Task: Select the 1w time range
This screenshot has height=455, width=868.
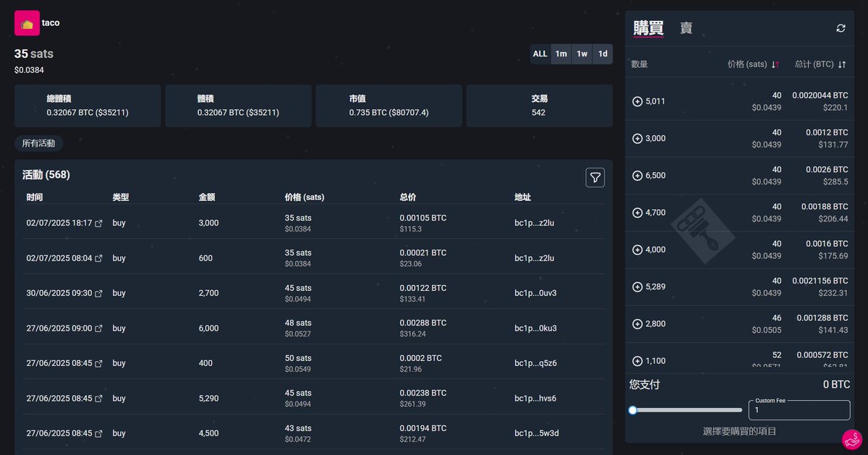Action: click(x=582, y=54)
